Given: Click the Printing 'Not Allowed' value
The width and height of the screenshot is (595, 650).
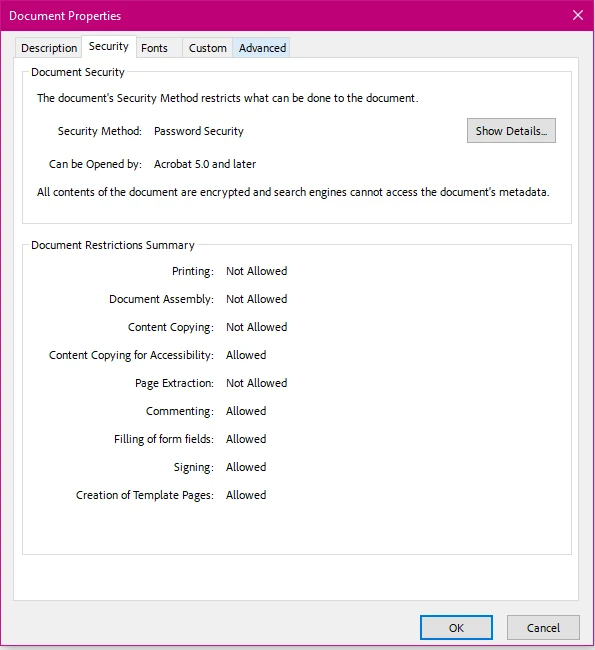Looking at the screenshot, I should point(256,271).
